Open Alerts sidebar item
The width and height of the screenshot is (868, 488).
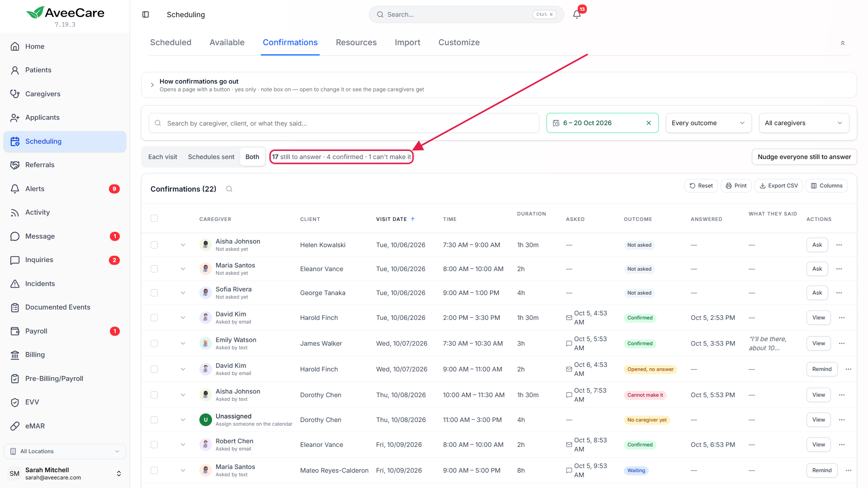[65, 189]
